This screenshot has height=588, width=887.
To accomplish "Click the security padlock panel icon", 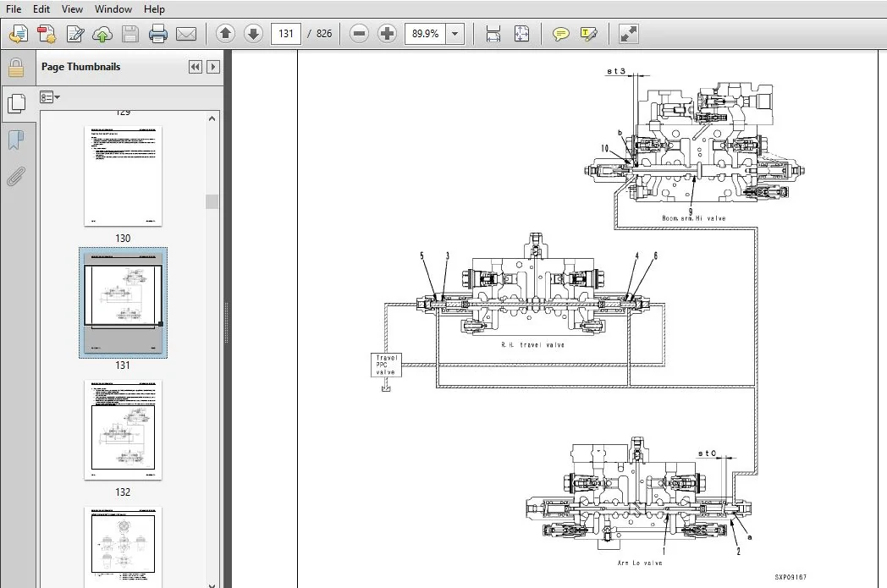I will click(x=16, y=68).
